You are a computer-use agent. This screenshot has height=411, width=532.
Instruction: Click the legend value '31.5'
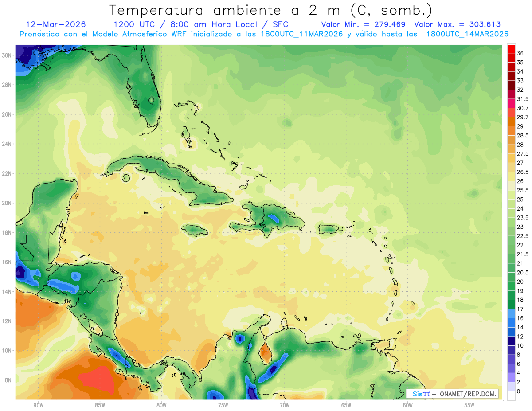[x=523, y=99]
